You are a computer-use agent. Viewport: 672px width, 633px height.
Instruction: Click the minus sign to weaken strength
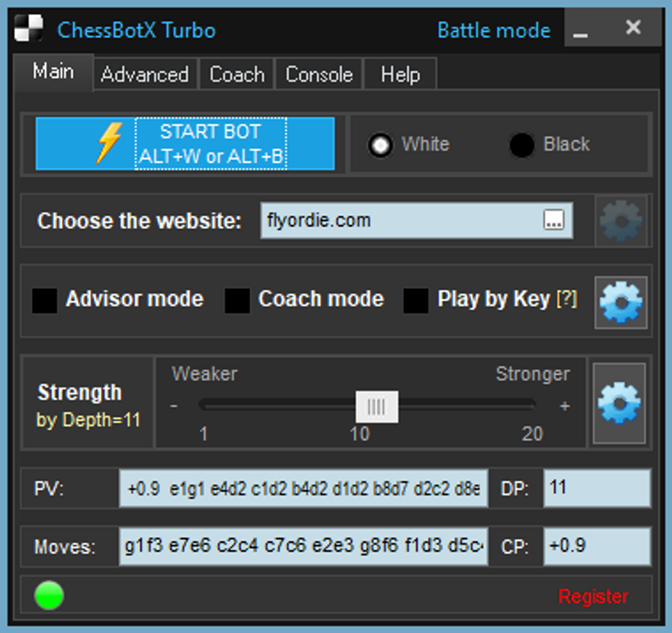(174, 405)
